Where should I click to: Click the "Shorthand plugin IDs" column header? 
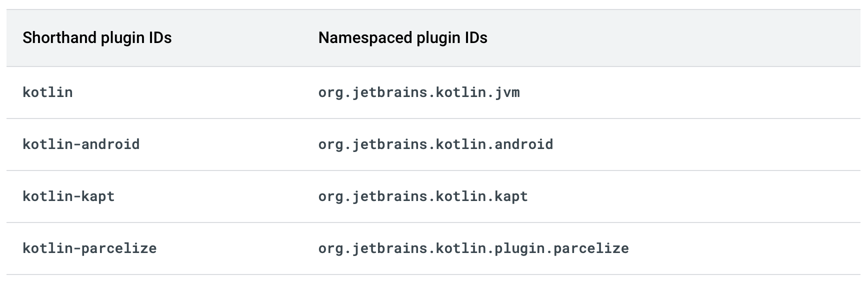[x=97, y=38]
